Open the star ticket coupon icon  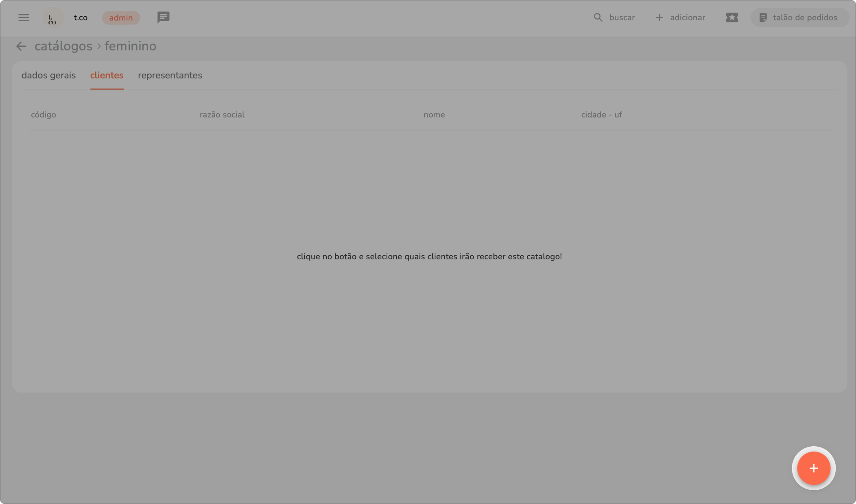coord(732,17)
